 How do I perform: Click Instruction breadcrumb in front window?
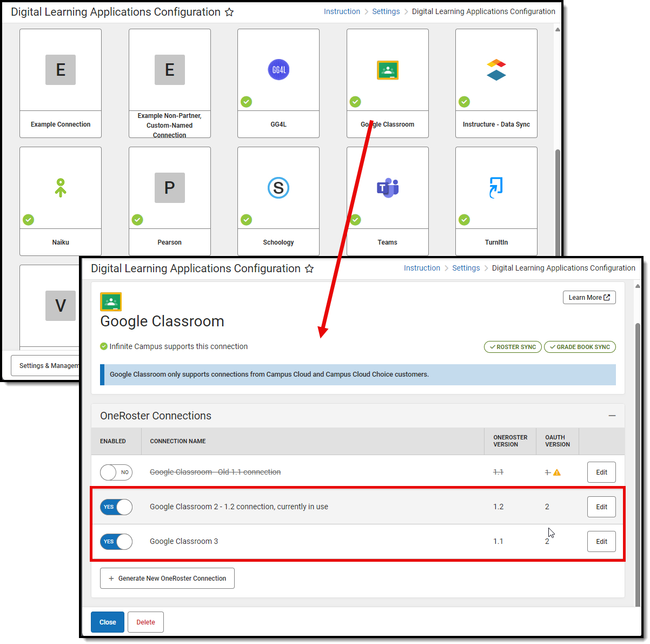[x=422, y=268]
